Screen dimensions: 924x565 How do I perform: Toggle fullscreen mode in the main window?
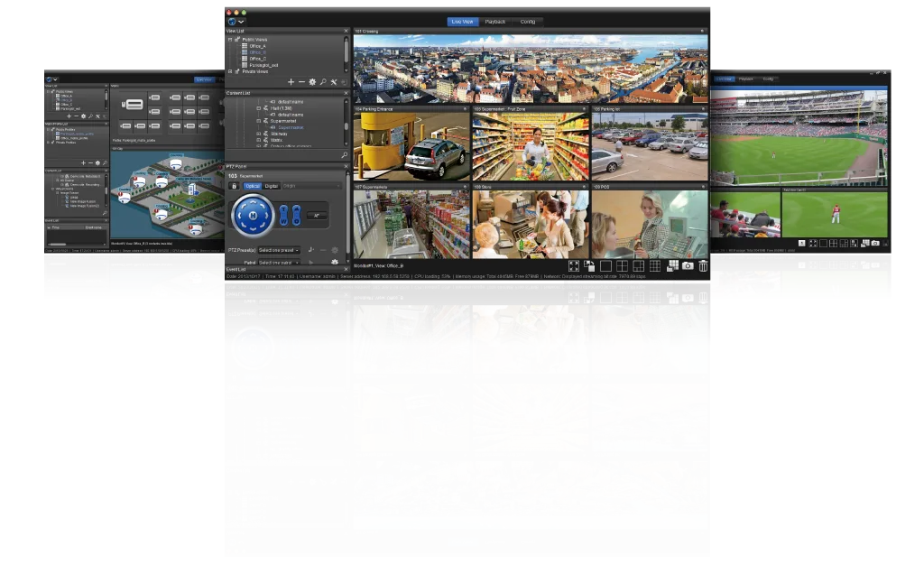[572, 266]
